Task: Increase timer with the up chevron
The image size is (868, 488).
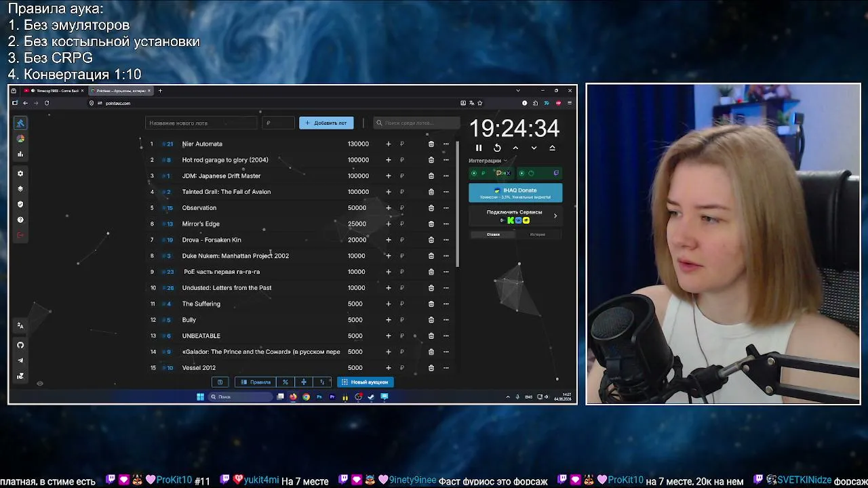Action: [x=515, y=148]
